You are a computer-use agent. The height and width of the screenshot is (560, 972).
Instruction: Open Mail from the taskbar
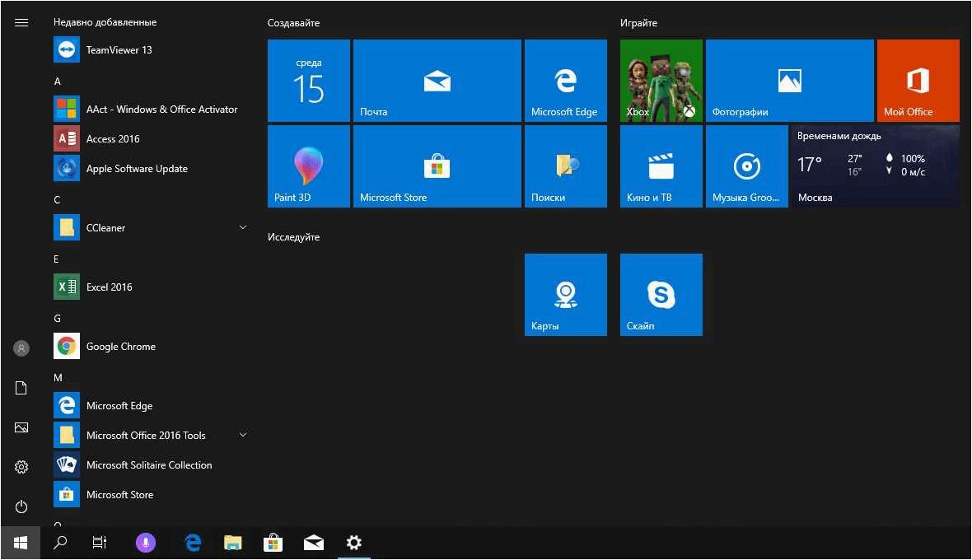click(314, 544)
